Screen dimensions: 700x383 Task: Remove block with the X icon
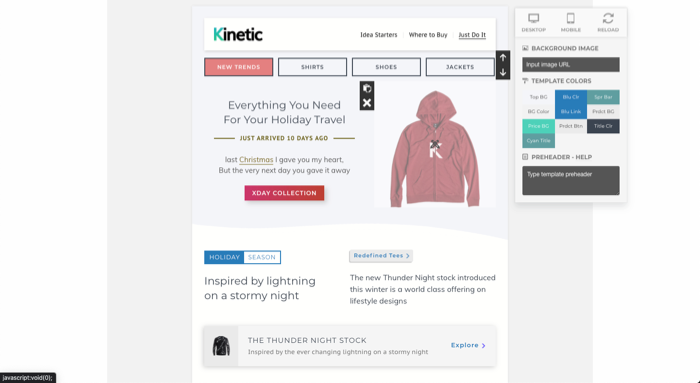tap(367, 103)
